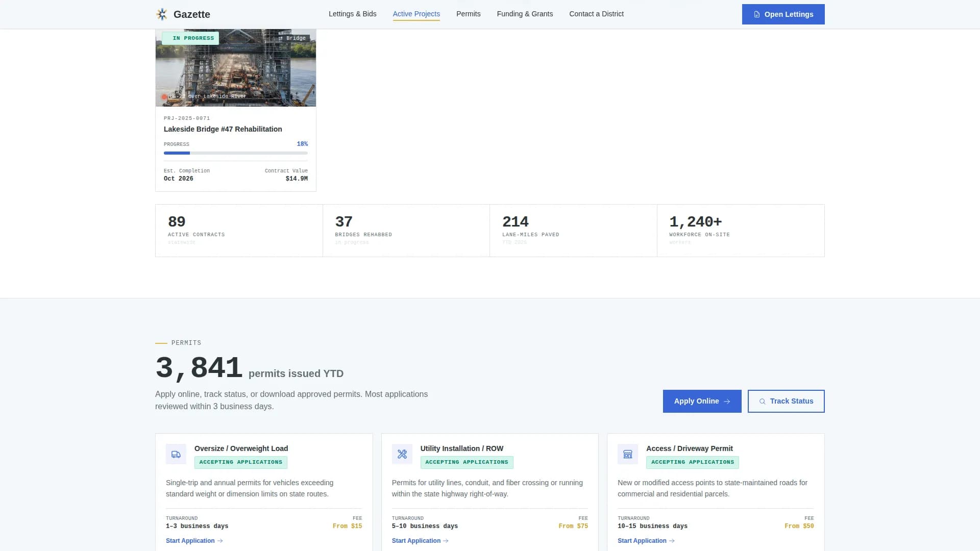The height and width of the screenshot is (551, 980).
Task: Click ACCEPTING APPLICATIONS badge under Access / Driveway
Action: [x=693, y=462]
